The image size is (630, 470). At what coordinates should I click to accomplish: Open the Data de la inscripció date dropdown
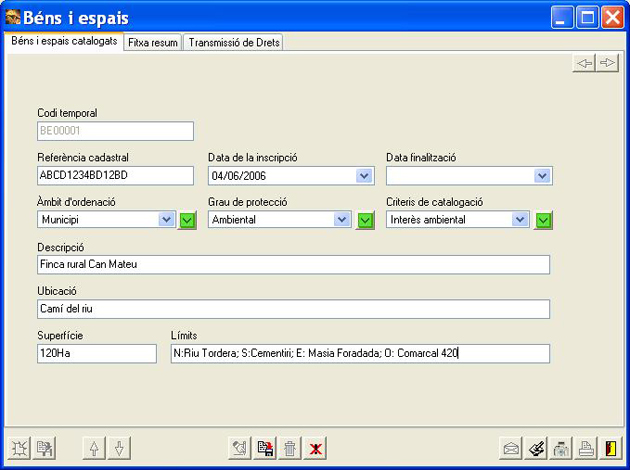point(364,176)
